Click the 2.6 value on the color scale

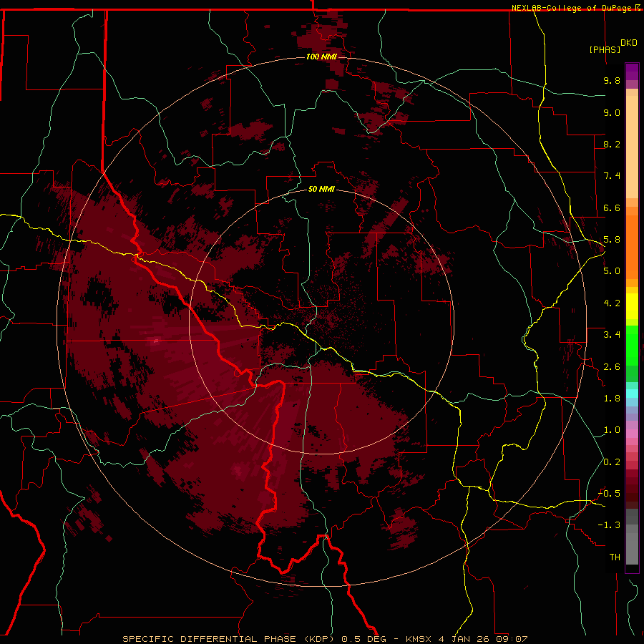(612, 367)
